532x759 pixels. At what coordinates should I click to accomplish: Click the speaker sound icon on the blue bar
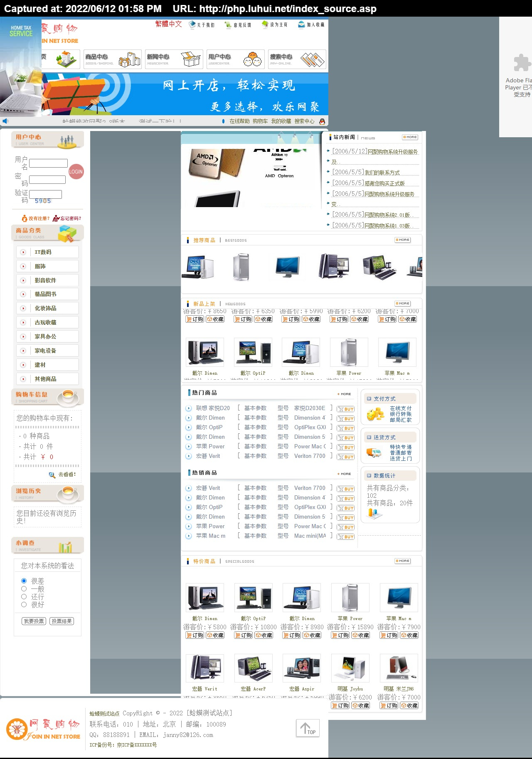click(x=5, y=121)
